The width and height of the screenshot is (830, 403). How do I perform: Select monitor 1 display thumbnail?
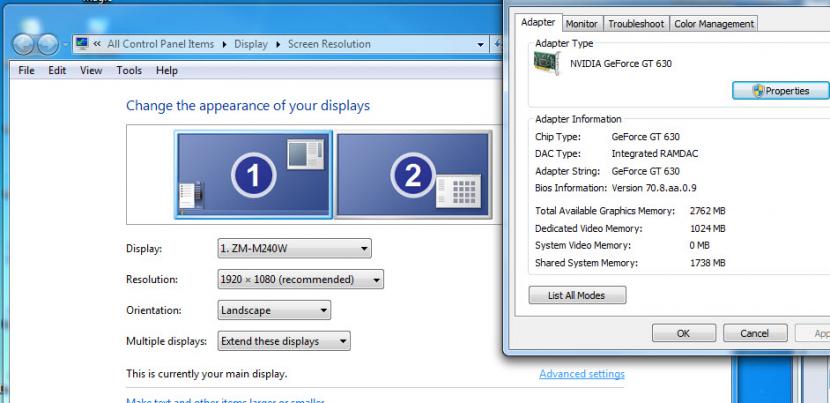[253, 174]
